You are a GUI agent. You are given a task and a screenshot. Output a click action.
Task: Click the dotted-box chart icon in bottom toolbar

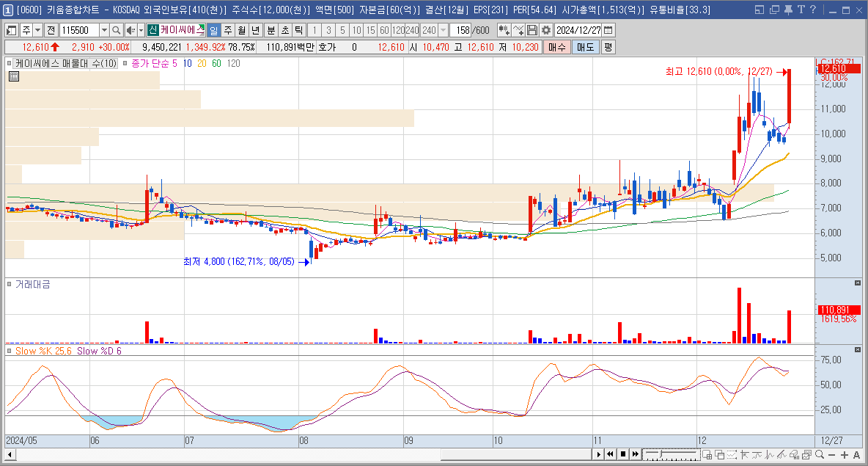(732, 454)
